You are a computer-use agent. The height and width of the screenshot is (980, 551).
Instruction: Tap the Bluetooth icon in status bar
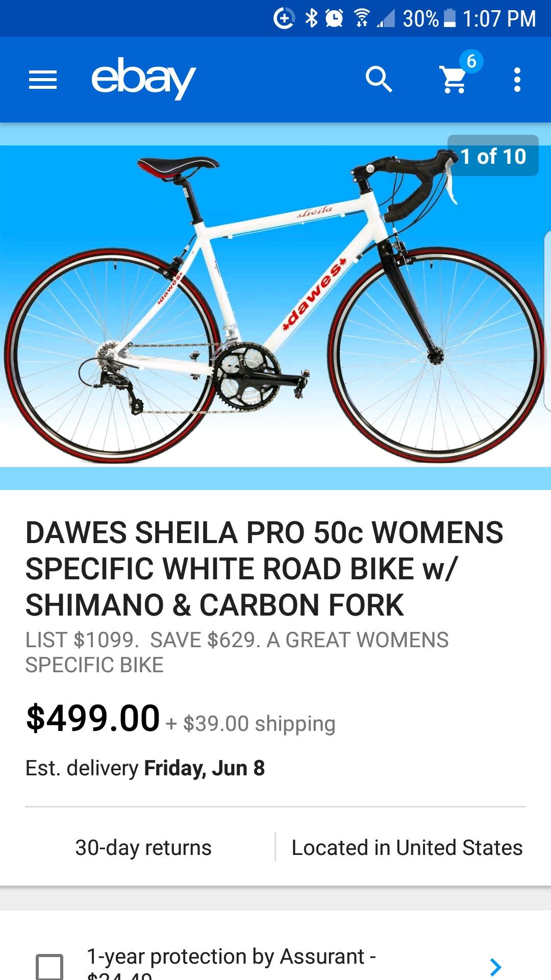click(x=311, y=18)
